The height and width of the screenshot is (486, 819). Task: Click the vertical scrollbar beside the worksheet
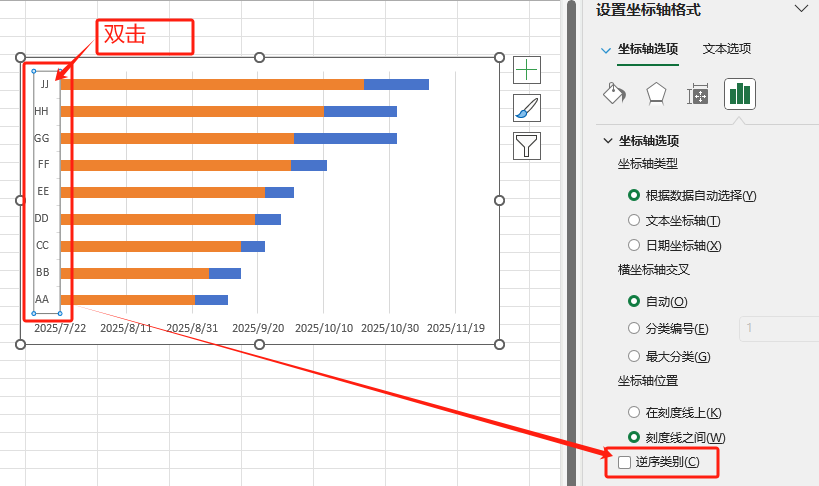(x=570, y=243)
